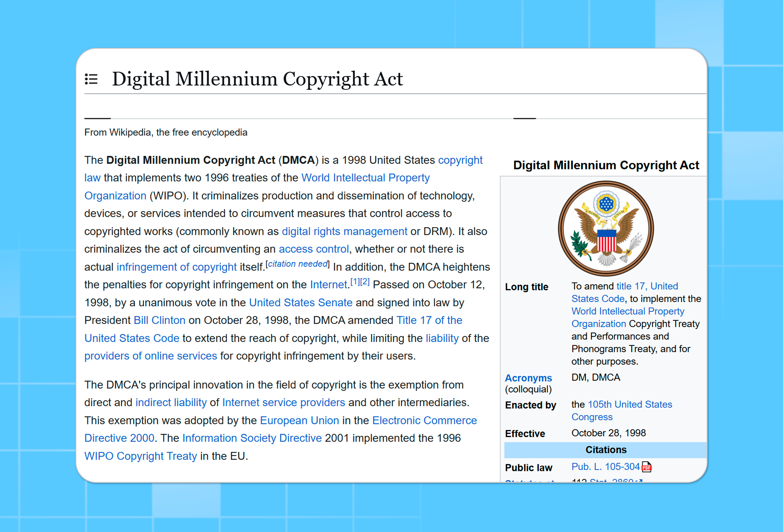Click the access control link
The image size is (783, 532).
[x=313, y=249]
